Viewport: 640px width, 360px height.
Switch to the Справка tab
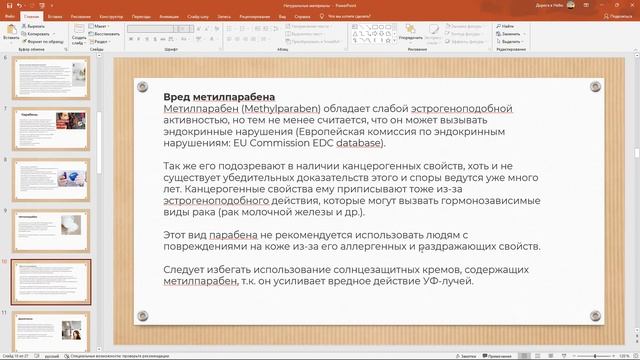302,17
